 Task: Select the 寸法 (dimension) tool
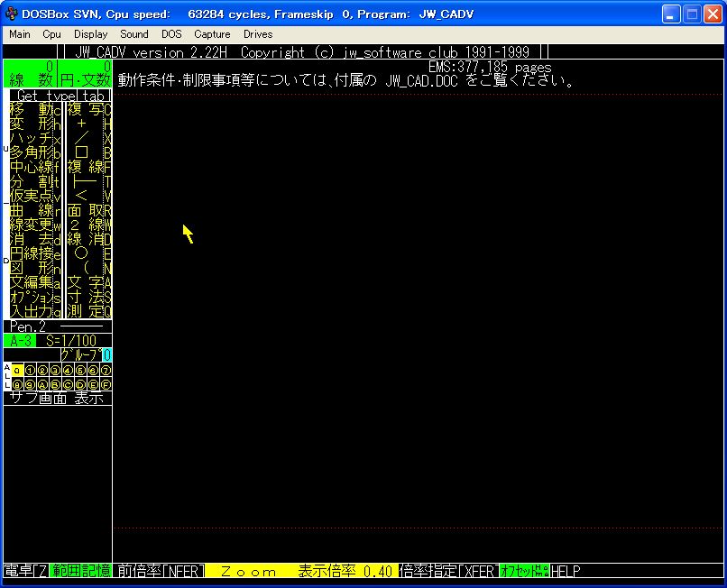pos(86,297)
